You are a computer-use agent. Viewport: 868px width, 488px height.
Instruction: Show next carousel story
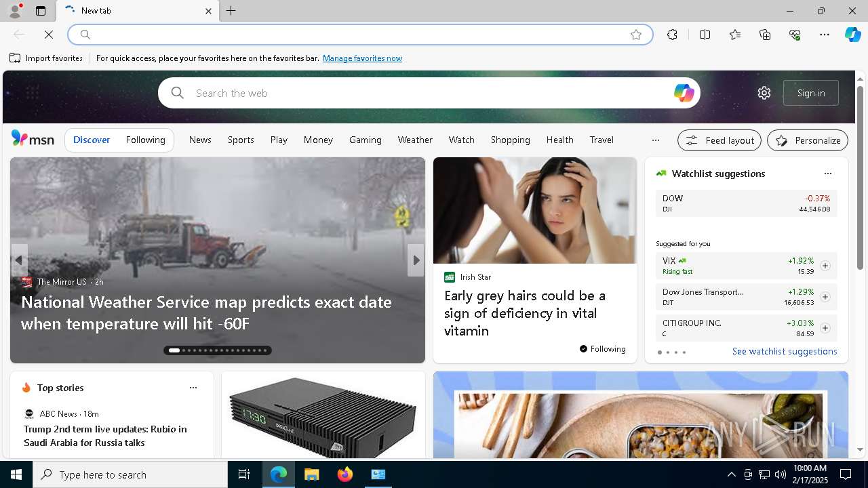[x=416, y=260]
